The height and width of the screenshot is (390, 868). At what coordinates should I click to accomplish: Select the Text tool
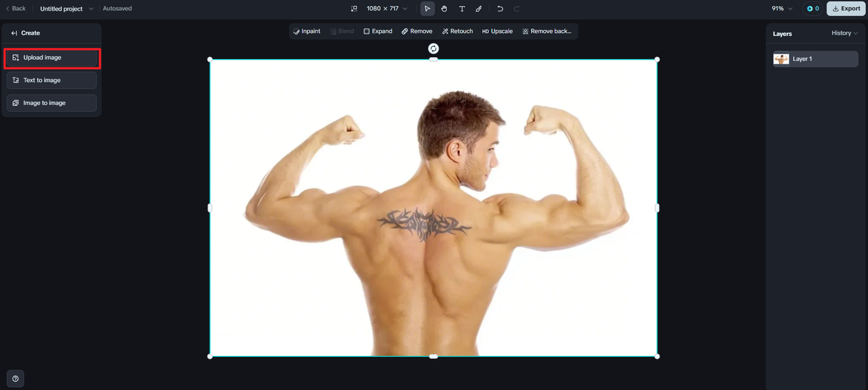pos(462,9)
